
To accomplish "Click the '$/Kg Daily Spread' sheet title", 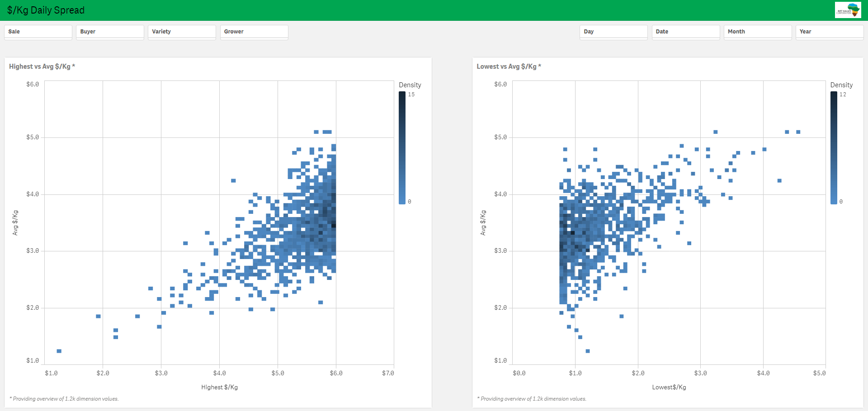I will pyautogui.click(x=46, y=10).
